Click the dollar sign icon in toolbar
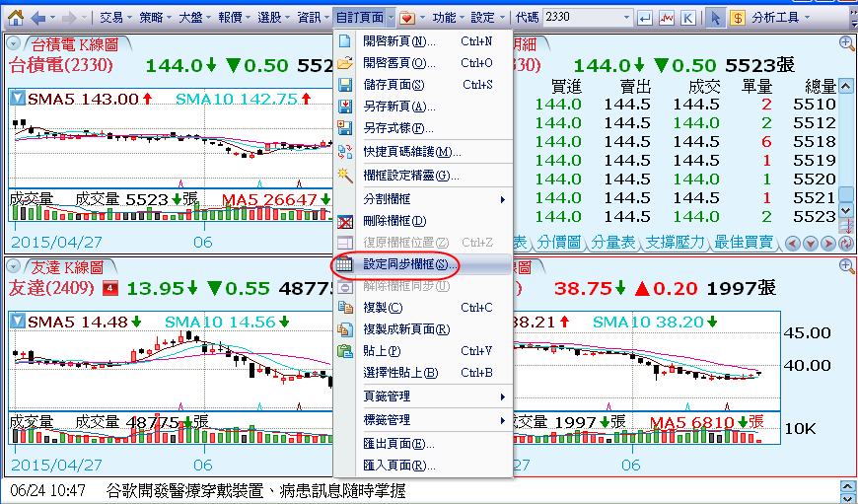This screenshot has width=858, height=504. tap(737, 18)
